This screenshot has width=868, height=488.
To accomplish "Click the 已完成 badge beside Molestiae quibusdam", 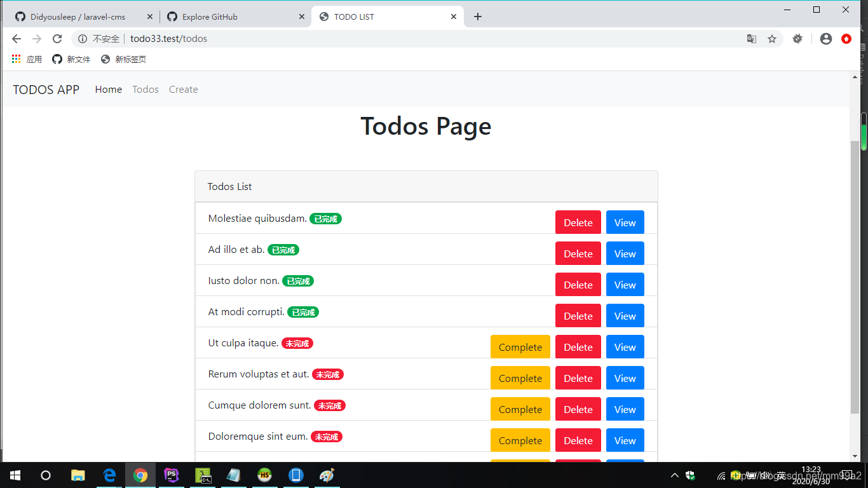I will 325,219.
